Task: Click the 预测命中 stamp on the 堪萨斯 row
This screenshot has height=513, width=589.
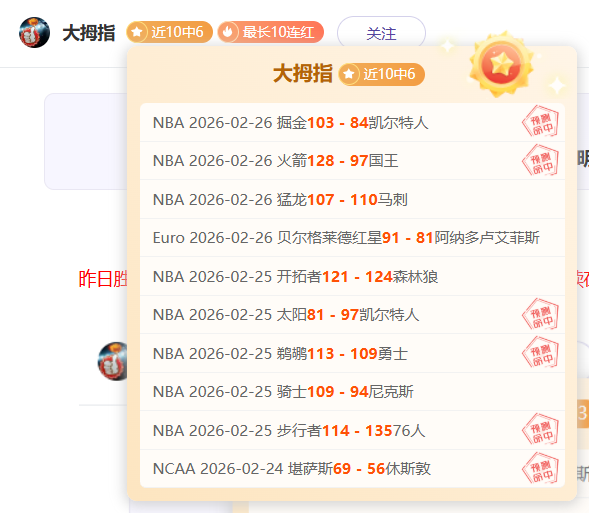Action: (x=541, y=469)
